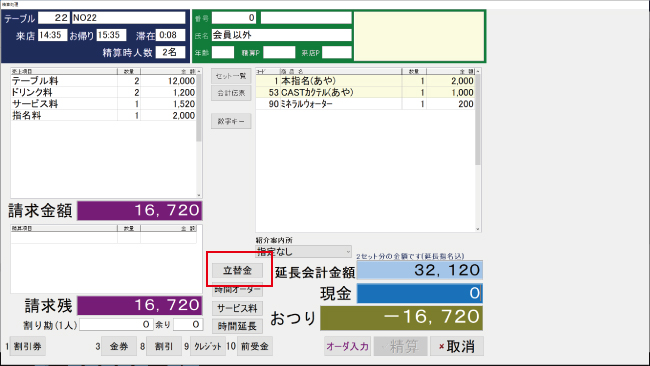Cancel with the 取消 button
Image resolution: width=650 pixels, height=366 pixels.
click(x=457, y=346)
